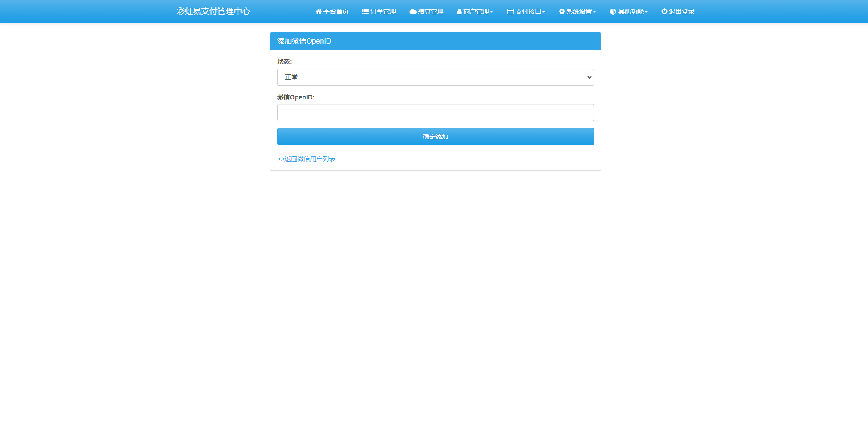This screenshot has height=424, width=868.
Task: Log out via 退出登录
Action: [678, 11]
